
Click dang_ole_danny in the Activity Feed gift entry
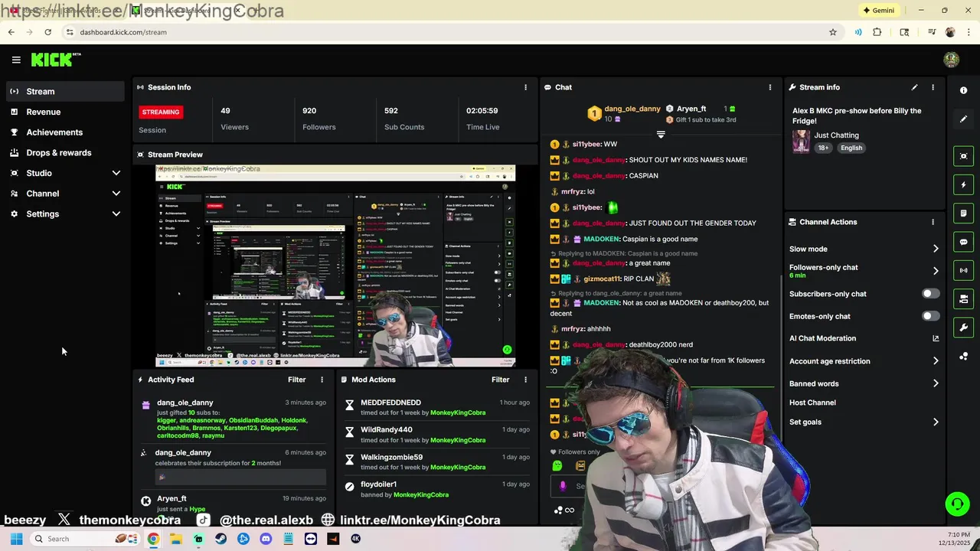click(x=185, y=403)
